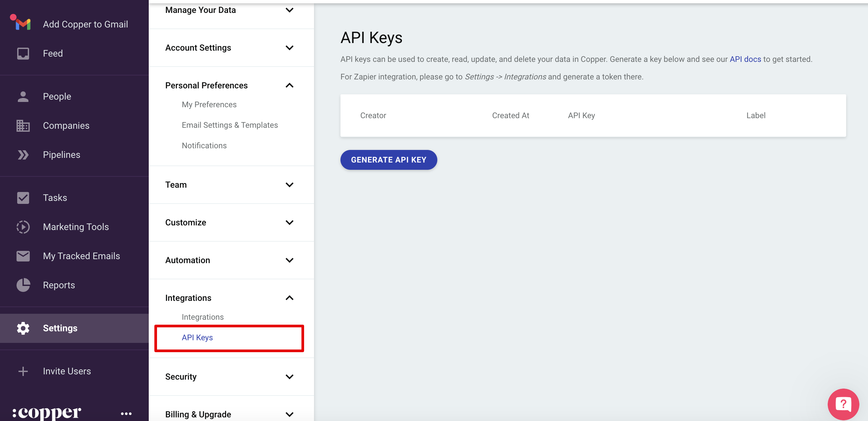Expand the Team section chevron
The height and width of the screenshot is (421, 868).
click(289, 185)
